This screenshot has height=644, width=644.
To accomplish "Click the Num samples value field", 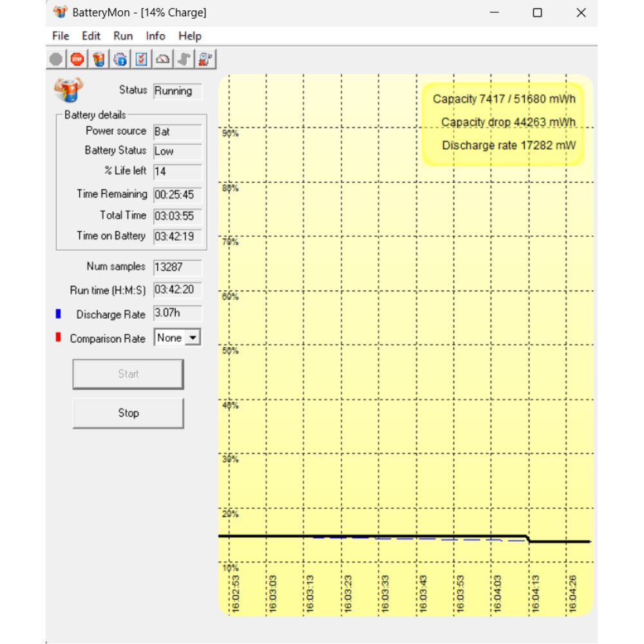I will [x=177, y=267].
